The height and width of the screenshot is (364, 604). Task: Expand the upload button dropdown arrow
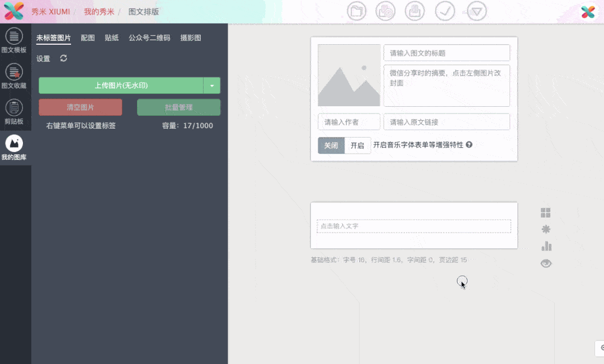213,85
